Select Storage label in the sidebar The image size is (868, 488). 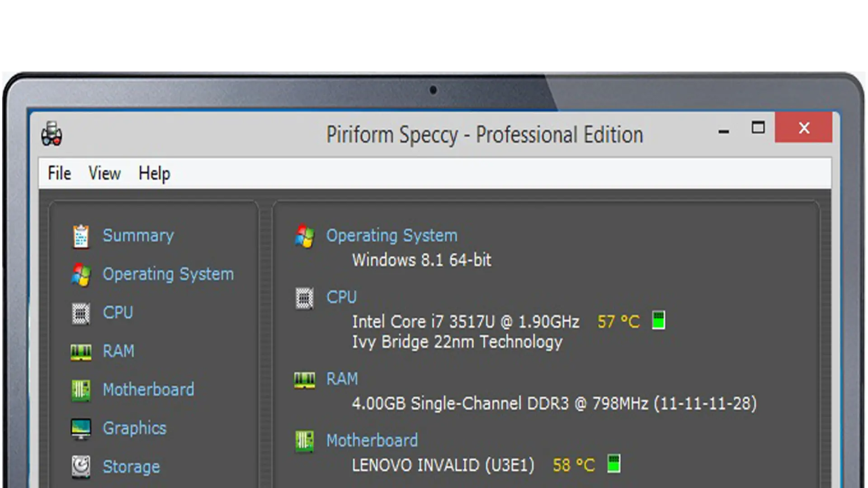131,467
